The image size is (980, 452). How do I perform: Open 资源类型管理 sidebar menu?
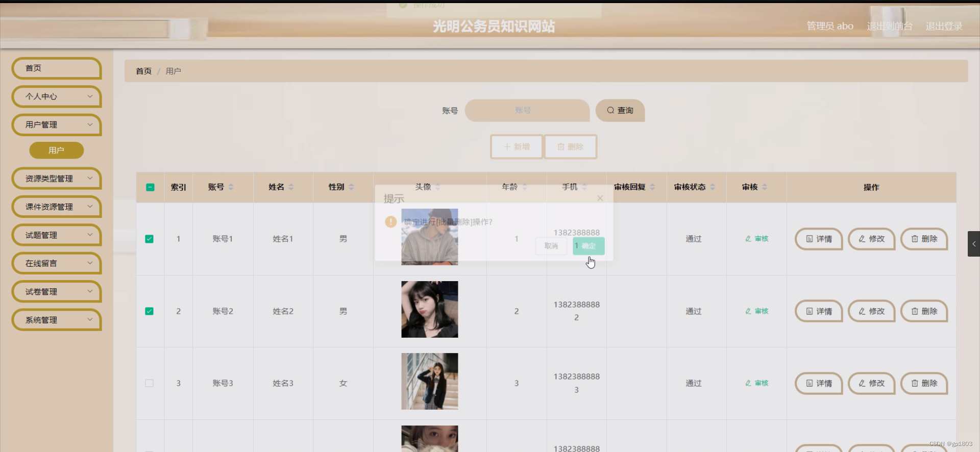(x=56, y=179)
